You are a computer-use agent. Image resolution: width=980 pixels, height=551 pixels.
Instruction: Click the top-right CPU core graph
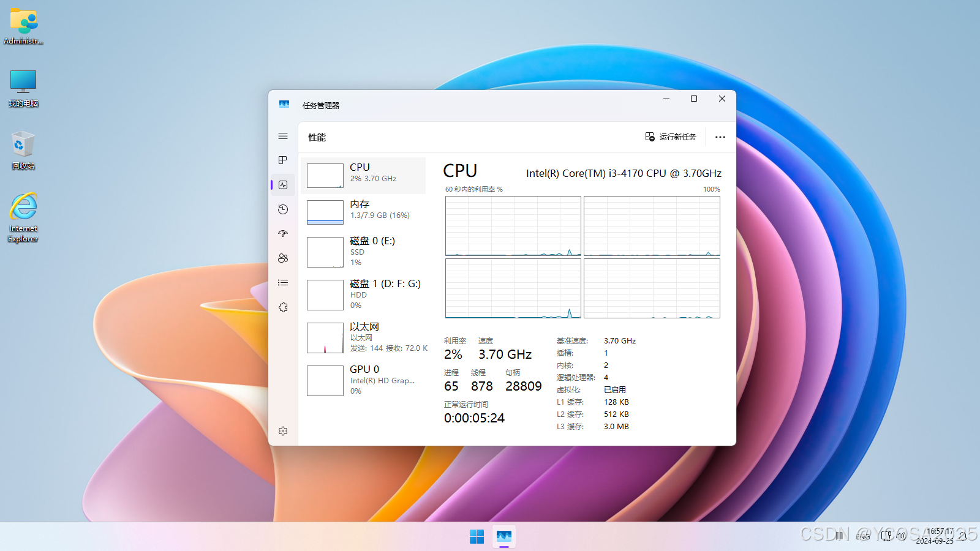[652, 226]
